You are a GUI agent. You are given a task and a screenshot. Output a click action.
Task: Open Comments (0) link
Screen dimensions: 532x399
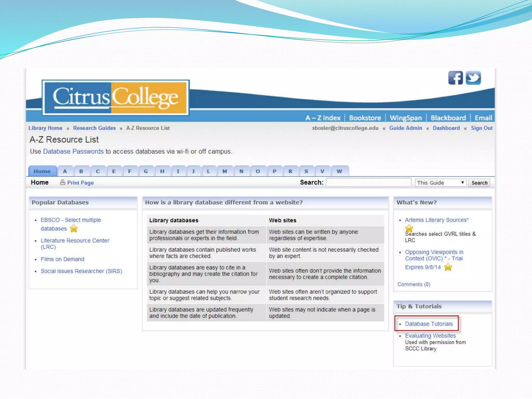click(x=414, y=284)
